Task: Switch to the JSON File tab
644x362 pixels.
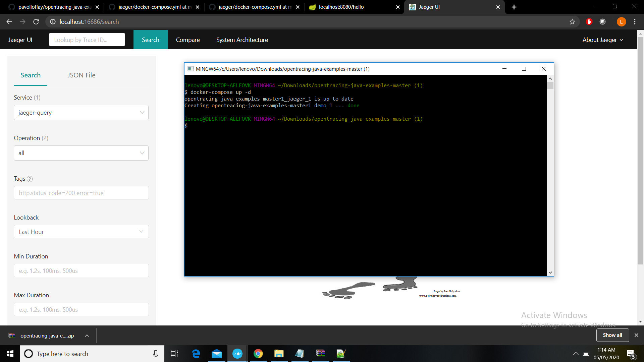Action: [x=81, y=75]
